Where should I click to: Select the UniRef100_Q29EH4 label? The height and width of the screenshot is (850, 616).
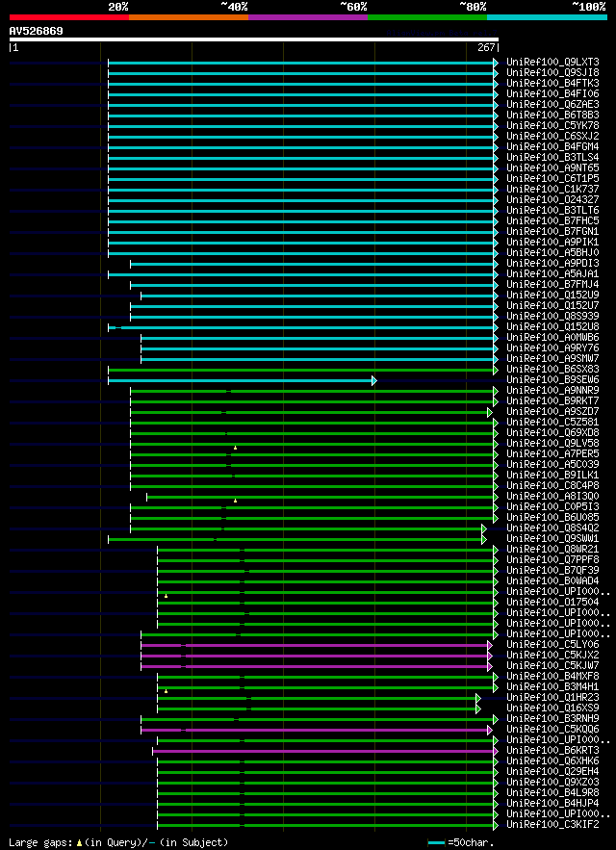552,772
